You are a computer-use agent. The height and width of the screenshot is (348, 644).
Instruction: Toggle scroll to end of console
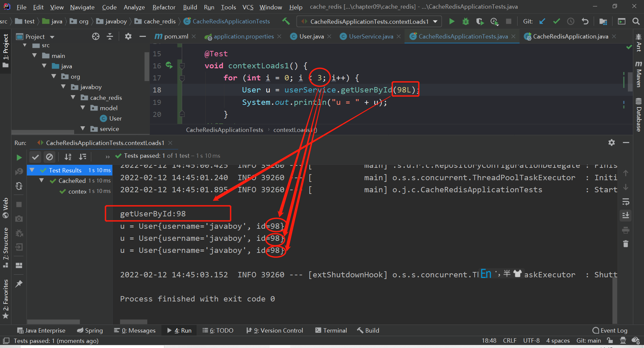[x=626, y=215]
